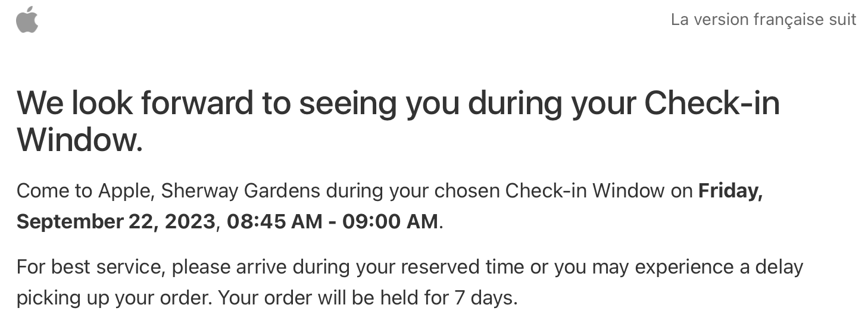868x333 pixels.
Task: Click the "picking up your order" phrase
Action: (113, 297)
